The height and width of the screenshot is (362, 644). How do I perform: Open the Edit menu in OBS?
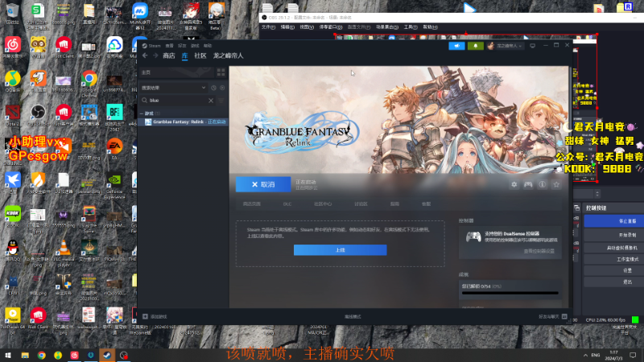(x=287, y=27)
